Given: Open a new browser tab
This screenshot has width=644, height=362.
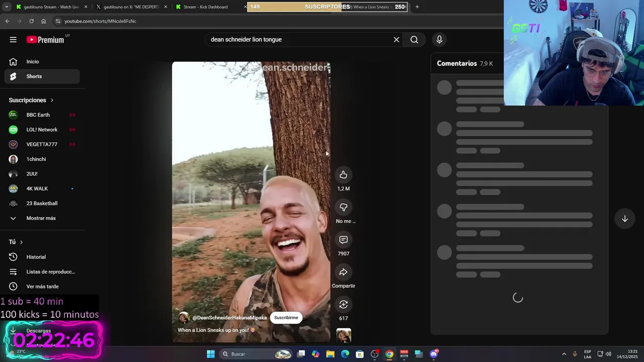Looking at the screenshot, I should point(417,7).
